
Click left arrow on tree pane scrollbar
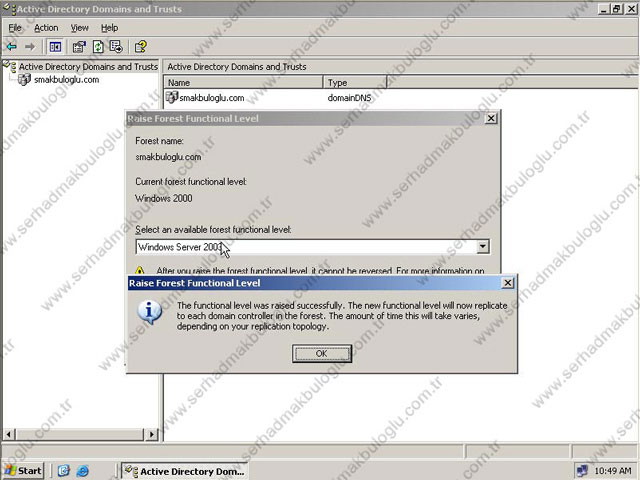9,434
